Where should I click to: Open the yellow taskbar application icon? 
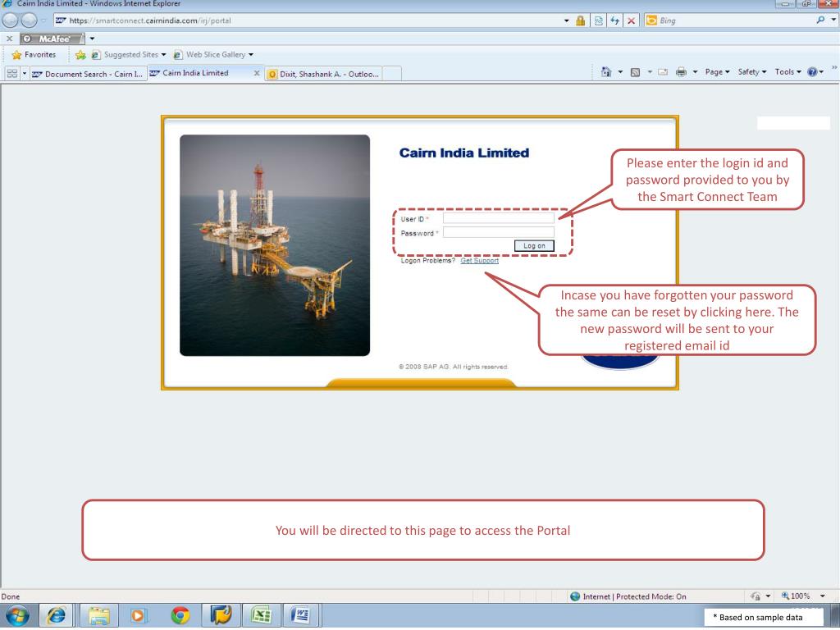[220, 615]
